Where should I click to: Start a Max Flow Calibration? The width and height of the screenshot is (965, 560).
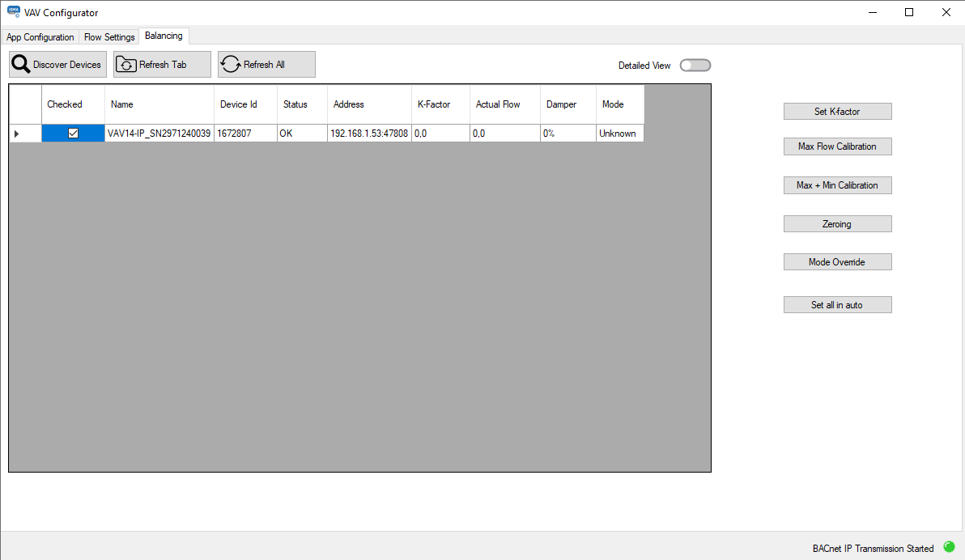pyautogui.click(x=837, y=146)
